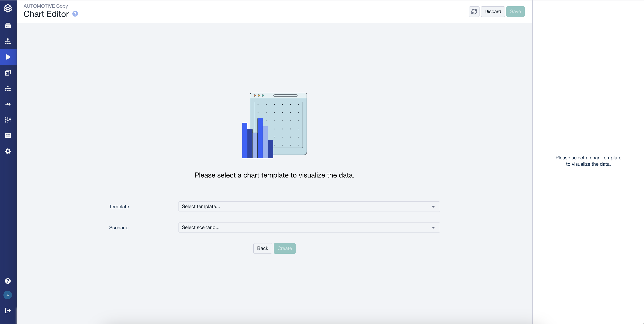
Task: Open the Select template dropdown
Action: (x=309, y=207)
